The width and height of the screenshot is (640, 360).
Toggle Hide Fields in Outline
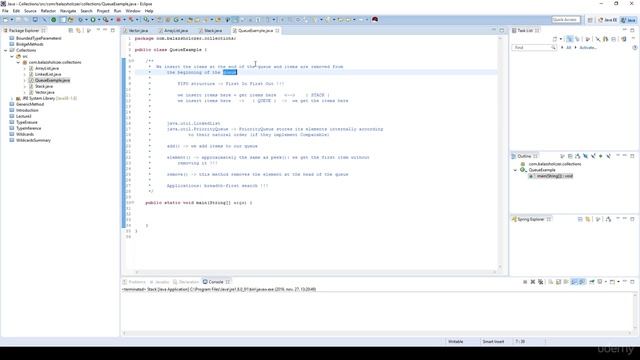click(x=585, y=156)
